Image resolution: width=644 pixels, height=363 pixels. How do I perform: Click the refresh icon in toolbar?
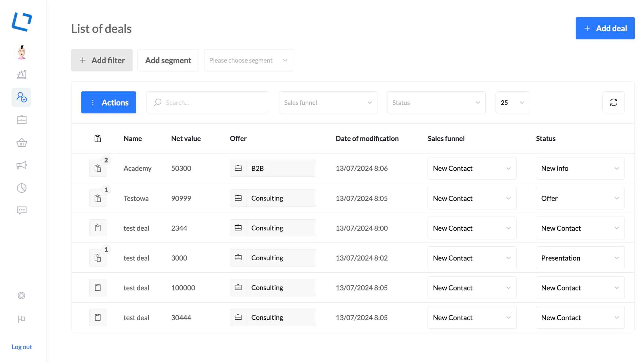click(613, 102)
